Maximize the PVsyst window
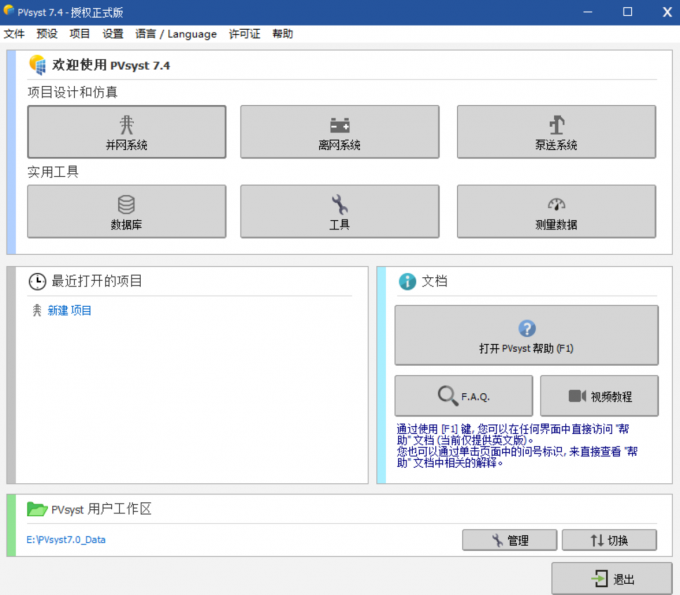 (x=628, y=12)
